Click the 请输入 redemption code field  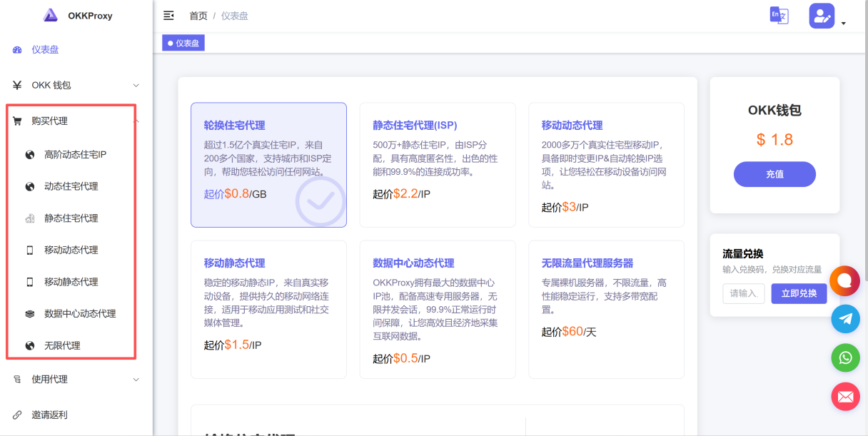(743, 293)
